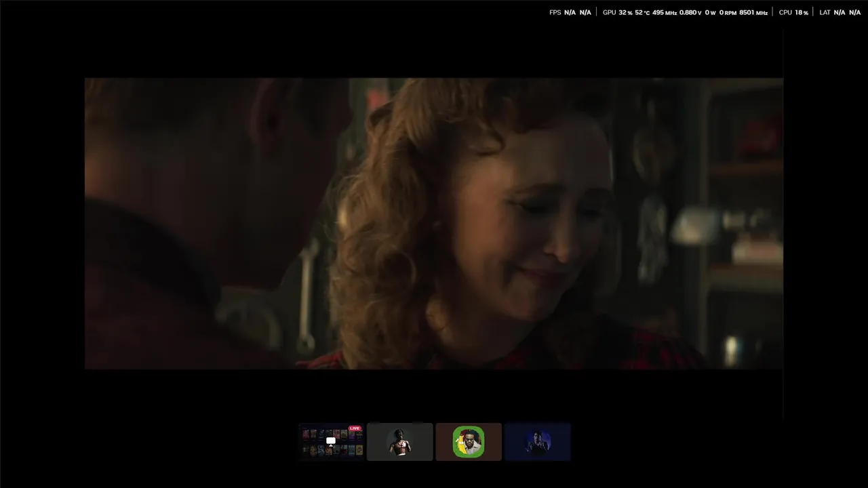Click the 0.880 V voltage value
868x488 pixels.
(x=690, y=12)
